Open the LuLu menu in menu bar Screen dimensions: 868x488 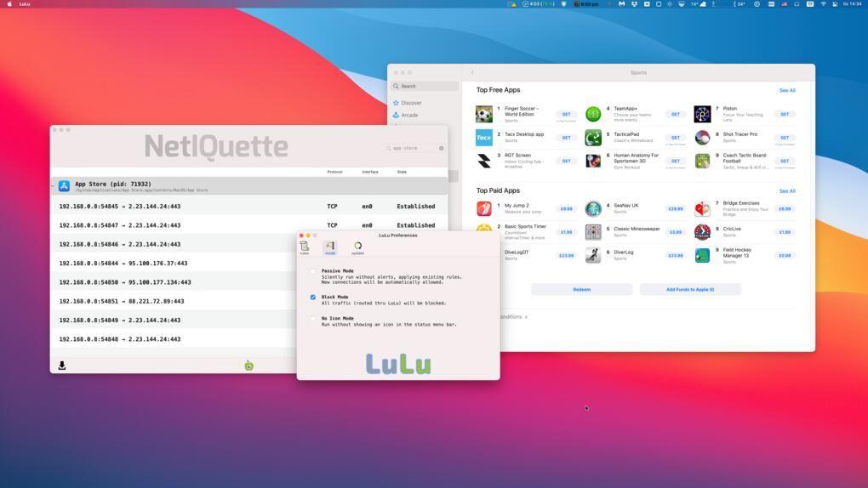pyautogui.click(x=25, y=4)
